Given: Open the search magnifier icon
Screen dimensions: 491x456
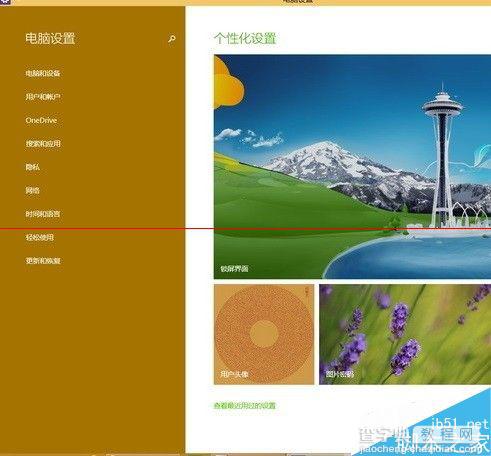Looking at the screenshot, I should (172, 39).
